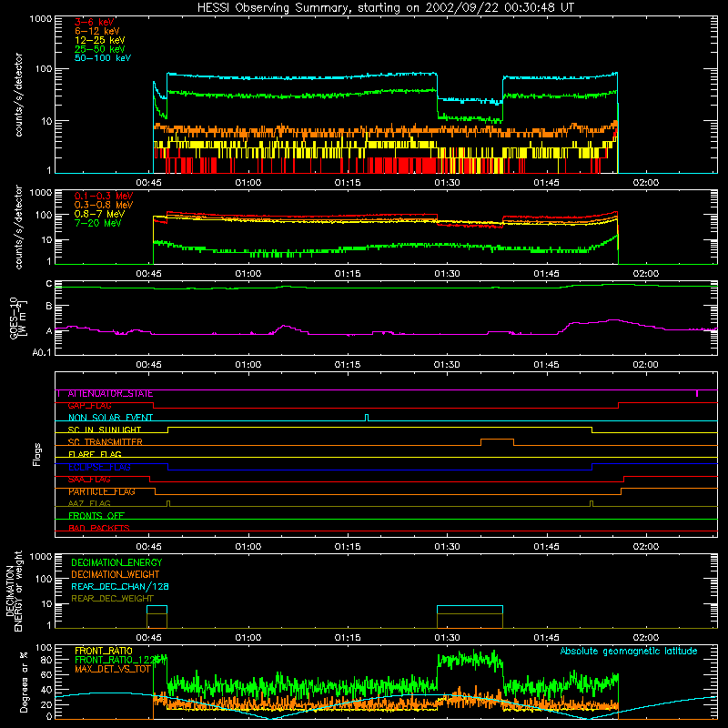Select the ATTENUATOR_STATE flag label
This screenshot has height=728, width=728.
pyautogui.click(x=110, y=394)
